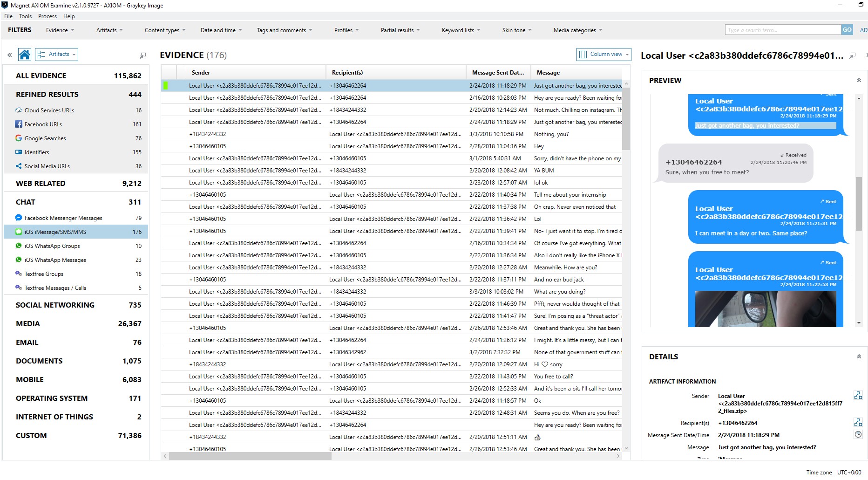Screen dimensions: 868x480
Task: Collapse the DETAILS panel chevron
Action: pos(858,356)
